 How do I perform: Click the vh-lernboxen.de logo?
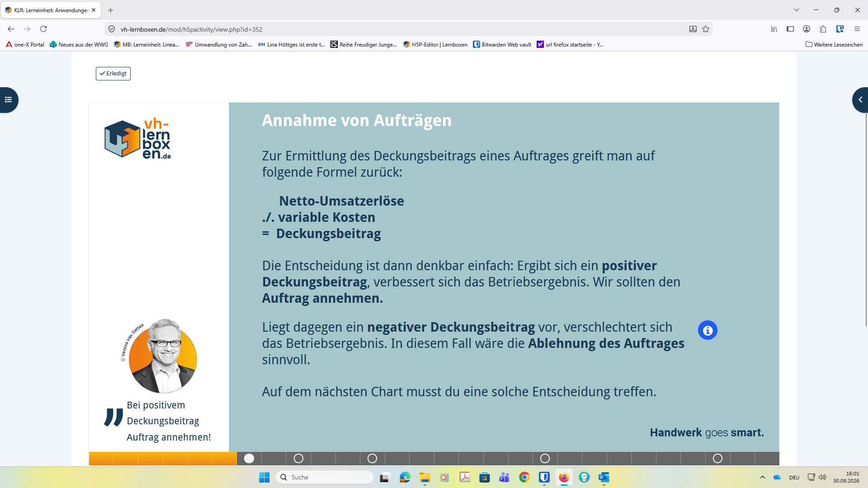pyautogui.click(x=138, y=139)
